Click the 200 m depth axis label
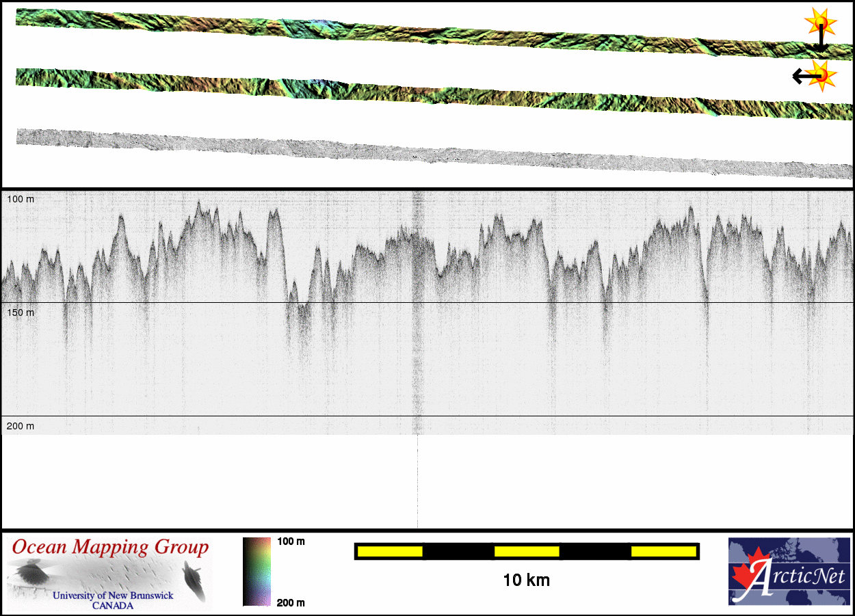855x616 pixels. (x=21, y=426)
